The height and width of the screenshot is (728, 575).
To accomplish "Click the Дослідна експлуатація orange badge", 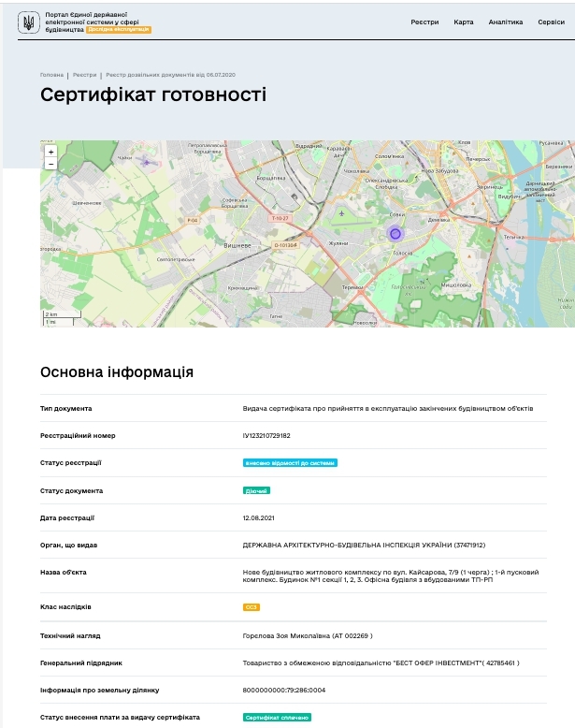I will (x=119, y=29).
